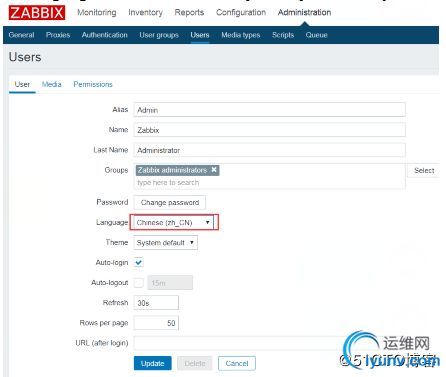Open the Administration menu
The height and width of the screenshot is (377, 446).
tap(304, 13)
